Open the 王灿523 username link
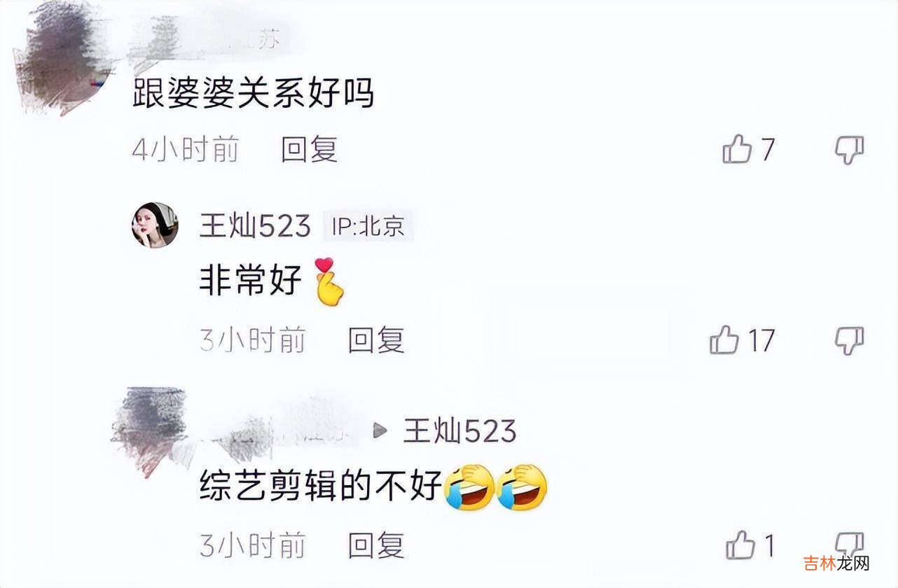The image size is (898, 588). click(x=255, y=226)
